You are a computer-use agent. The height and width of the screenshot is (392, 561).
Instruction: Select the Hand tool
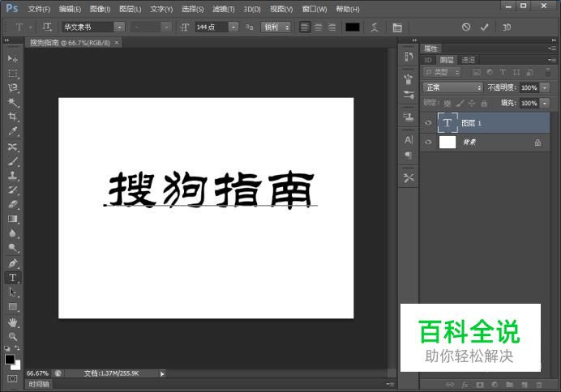tap(12, 322)
